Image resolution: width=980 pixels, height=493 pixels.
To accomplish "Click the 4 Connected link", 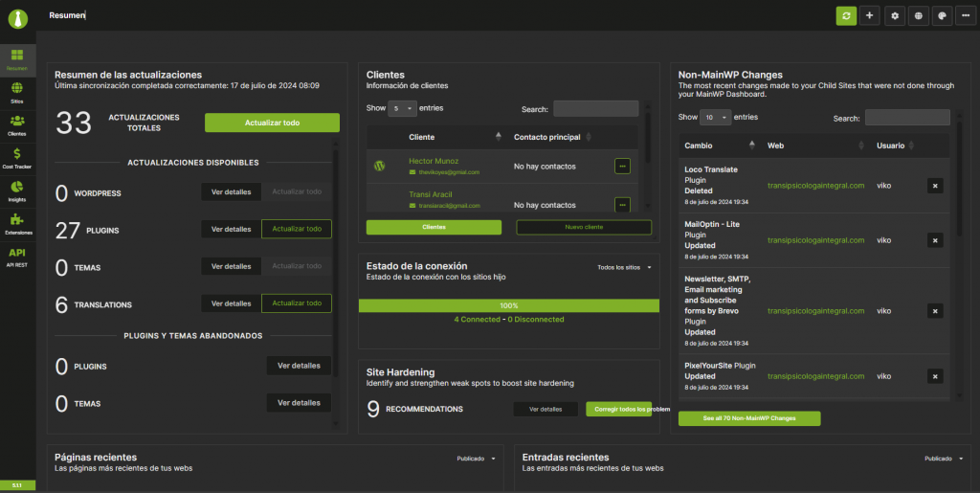I will (477, 320).
